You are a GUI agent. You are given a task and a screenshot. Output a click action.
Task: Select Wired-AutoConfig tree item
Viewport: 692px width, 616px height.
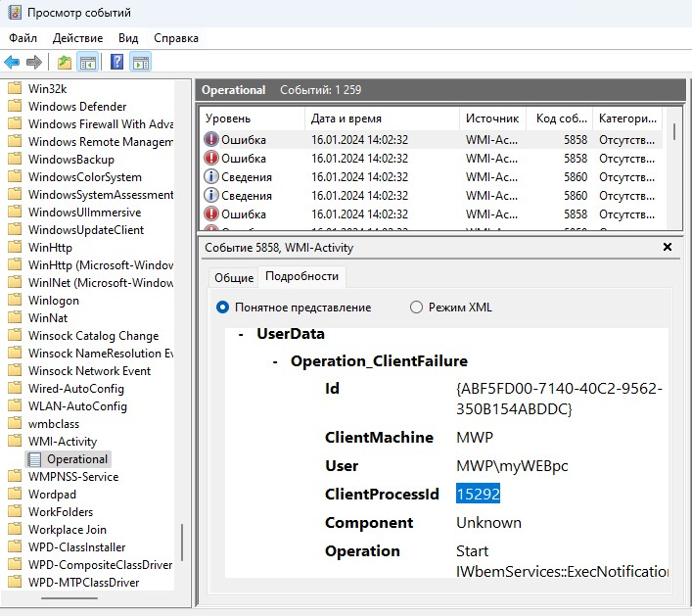pyautogui.click(x=76, y=389)
